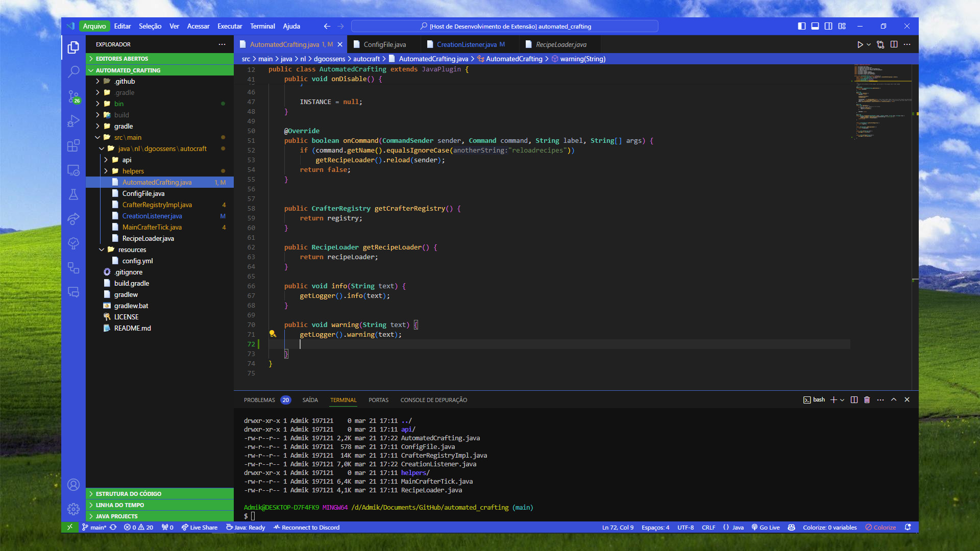Toggle the bottom panel layout button
The height and width of the screenshot is (551, 980).
[815, 26]
